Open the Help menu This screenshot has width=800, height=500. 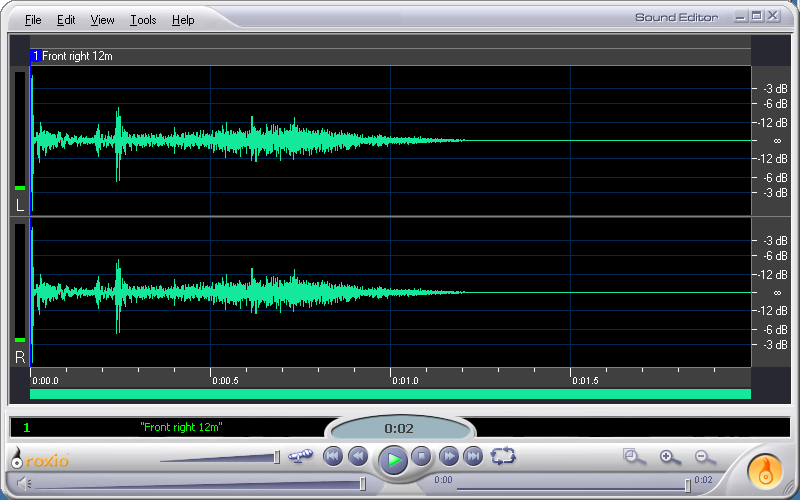(x=183, y=20)
